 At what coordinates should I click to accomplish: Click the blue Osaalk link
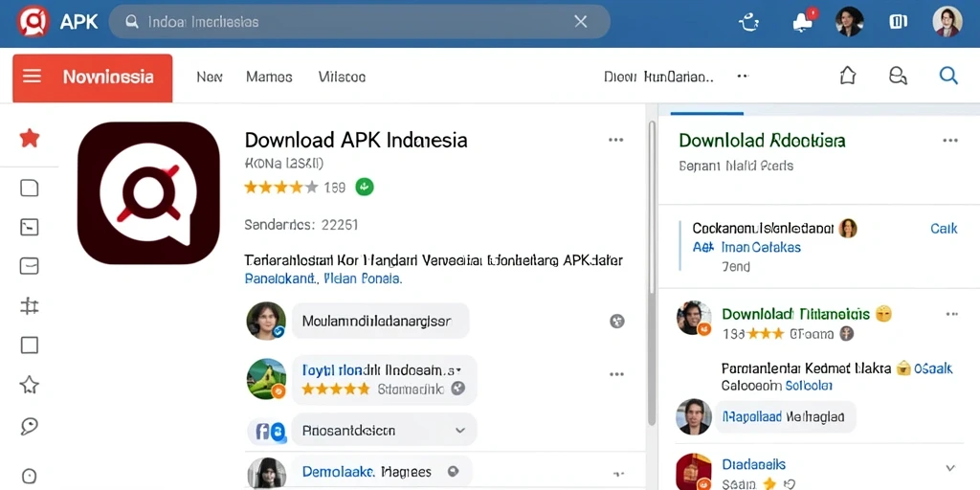pyautogui.click(x=933, y=368)
